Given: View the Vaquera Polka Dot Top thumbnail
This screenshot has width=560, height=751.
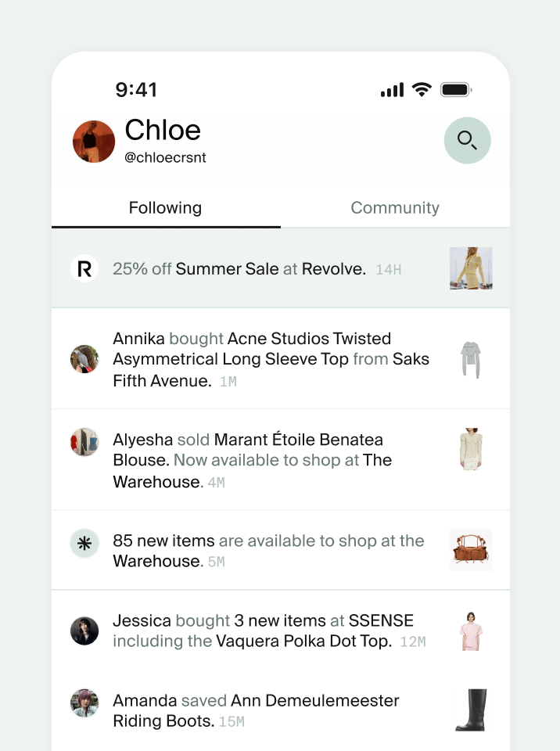Looking at the screenshot, I should [x=471, y=631].
